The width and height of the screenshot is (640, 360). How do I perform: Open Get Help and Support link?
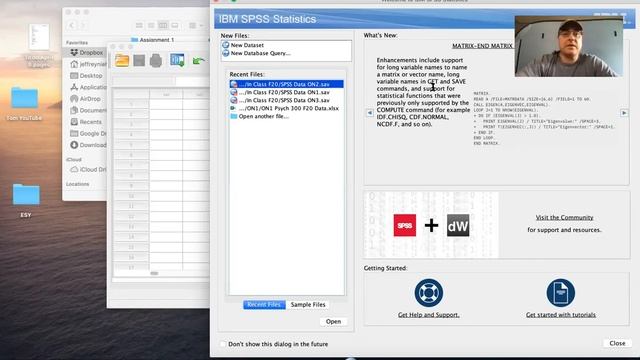(x=429, y=315)
